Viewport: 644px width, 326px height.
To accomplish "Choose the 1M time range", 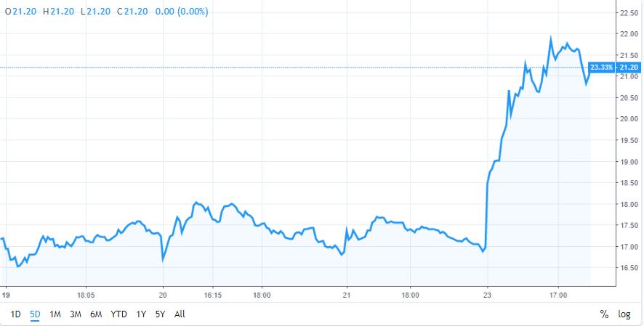I will [x=55, y=314].
